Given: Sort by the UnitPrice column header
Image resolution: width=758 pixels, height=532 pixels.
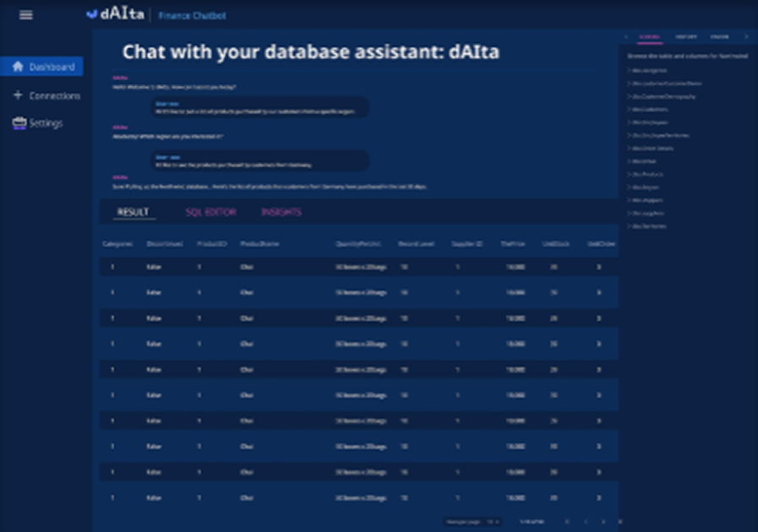Looking at the screenshot, I should click(513, 244).
